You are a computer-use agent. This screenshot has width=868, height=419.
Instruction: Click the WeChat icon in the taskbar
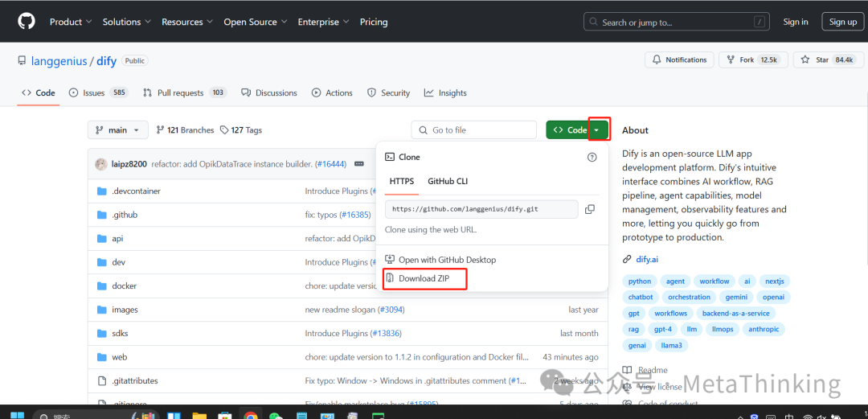[276, 414]
